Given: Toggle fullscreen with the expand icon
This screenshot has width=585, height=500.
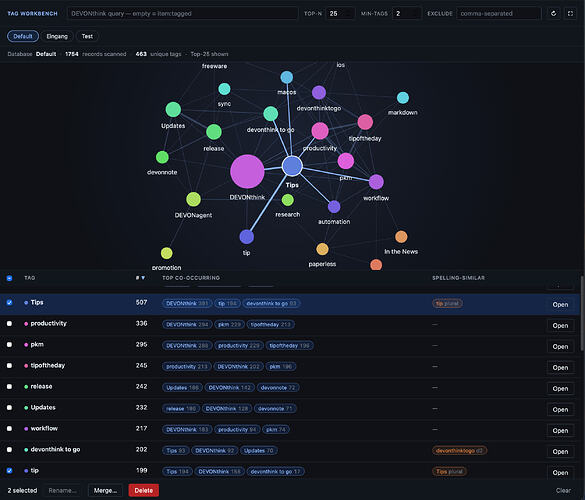Looking at the screenshot, I should tap(570, 13).
